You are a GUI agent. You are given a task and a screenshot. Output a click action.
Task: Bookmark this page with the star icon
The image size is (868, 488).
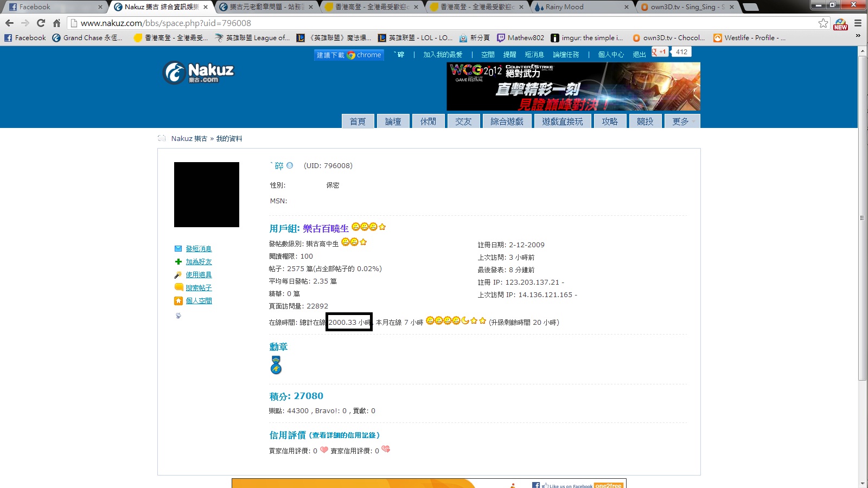coord(823,23)
